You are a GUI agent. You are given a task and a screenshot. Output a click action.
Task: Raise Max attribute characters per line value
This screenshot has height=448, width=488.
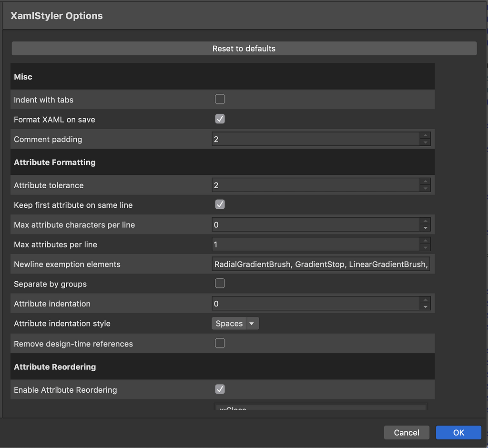pyautogui.click(x=425, y=221)
